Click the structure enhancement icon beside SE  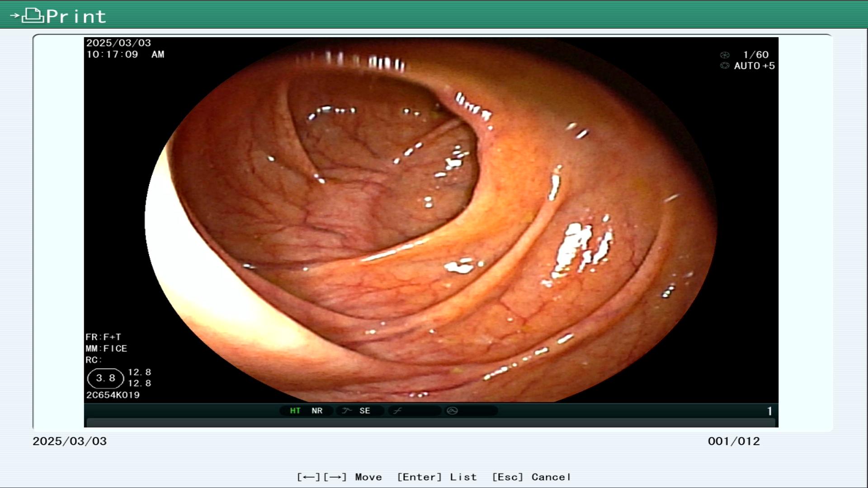pos(347,411)
